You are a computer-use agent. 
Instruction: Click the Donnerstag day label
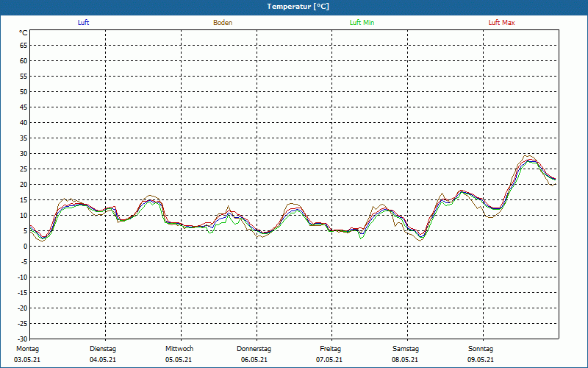pyautogui.click(x=254, y=349)
